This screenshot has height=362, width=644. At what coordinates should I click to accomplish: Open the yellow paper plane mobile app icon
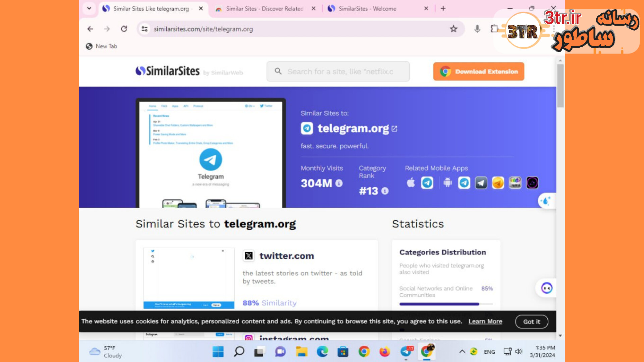coord(498,183)
